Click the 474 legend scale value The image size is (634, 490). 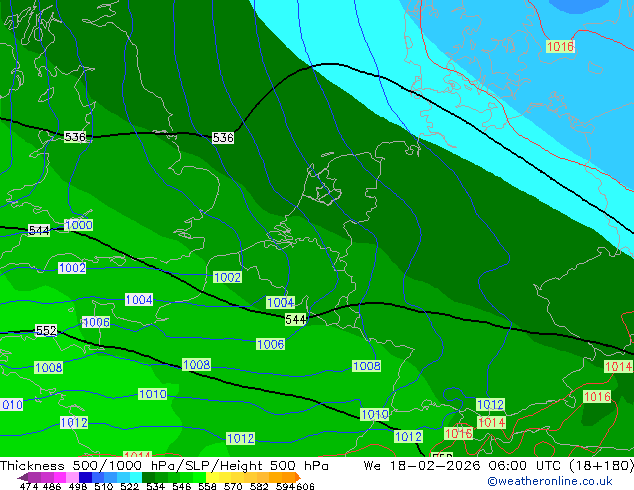pyautogui.click(x=29, y=486)
